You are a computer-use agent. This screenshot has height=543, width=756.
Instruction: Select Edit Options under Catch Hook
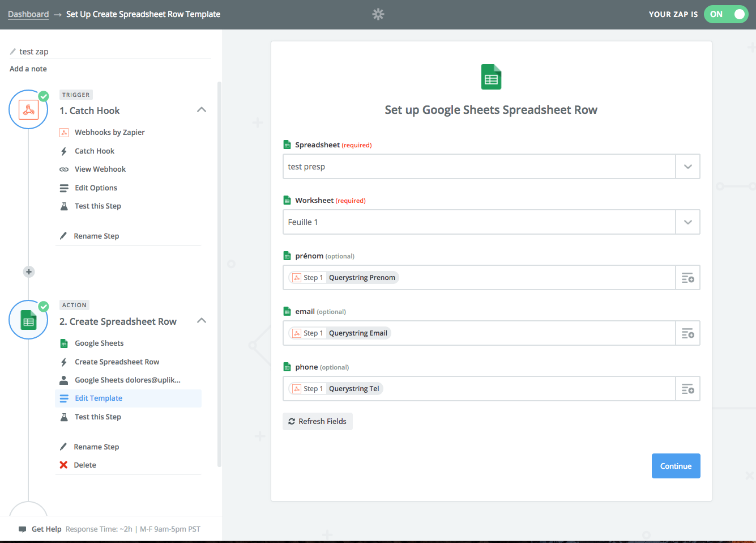pyautogui.click(x=96, y=188)
